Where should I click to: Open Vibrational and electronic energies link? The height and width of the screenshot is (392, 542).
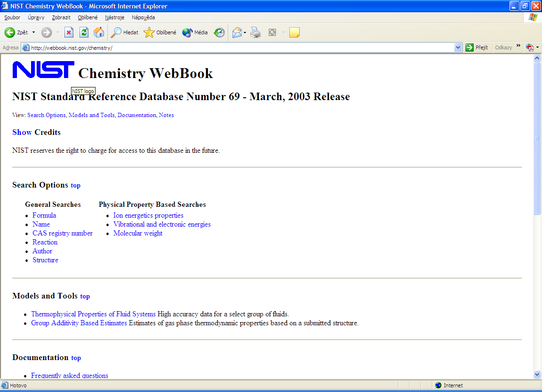162,224
